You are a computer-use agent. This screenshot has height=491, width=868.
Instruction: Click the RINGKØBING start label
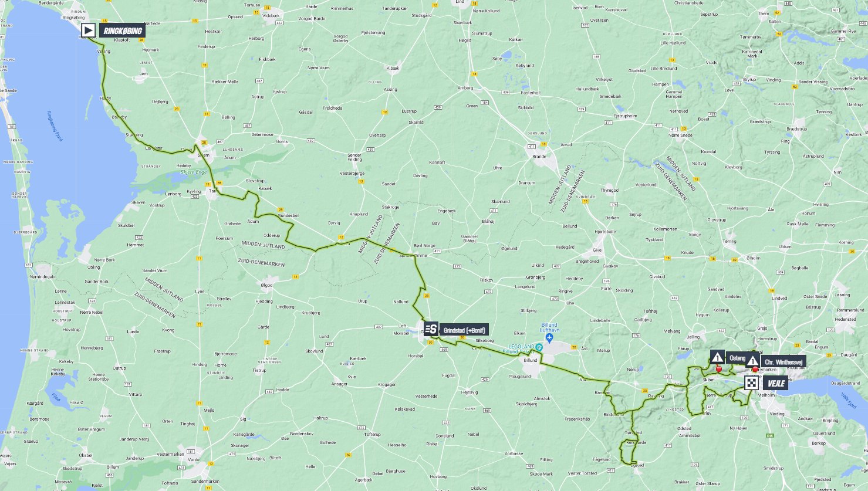pos(122,31)
